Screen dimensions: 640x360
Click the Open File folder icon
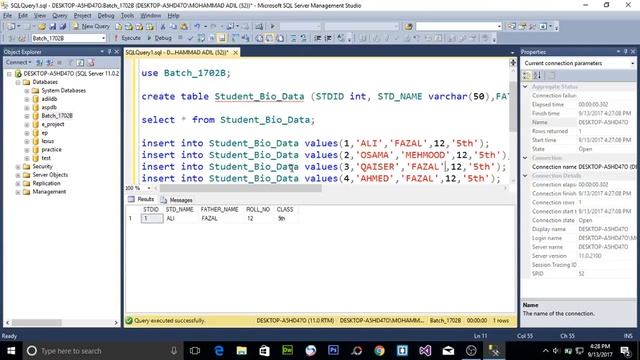click(42, 27)
